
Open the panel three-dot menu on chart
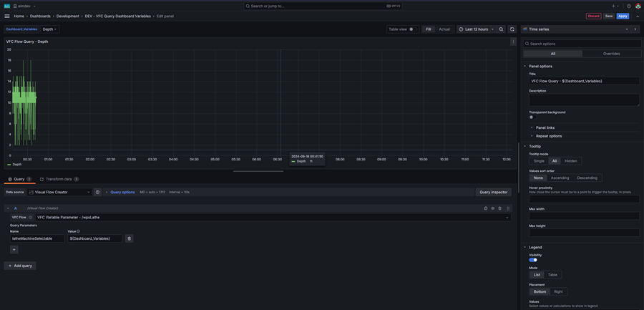click(513, 42)
